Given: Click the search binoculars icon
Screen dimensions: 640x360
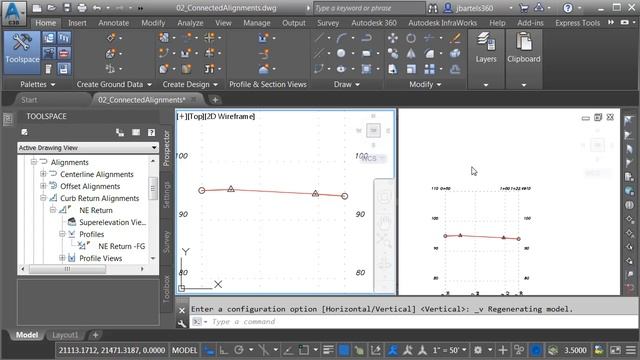Looking at the screenshot, I should pyautogui.click(x=433, y=8).
